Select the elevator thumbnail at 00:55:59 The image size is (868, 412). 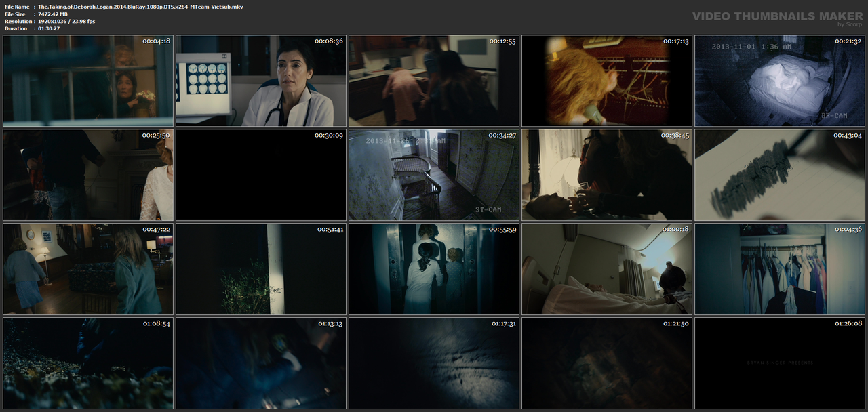pyautogui.click(x=434, y=269)
